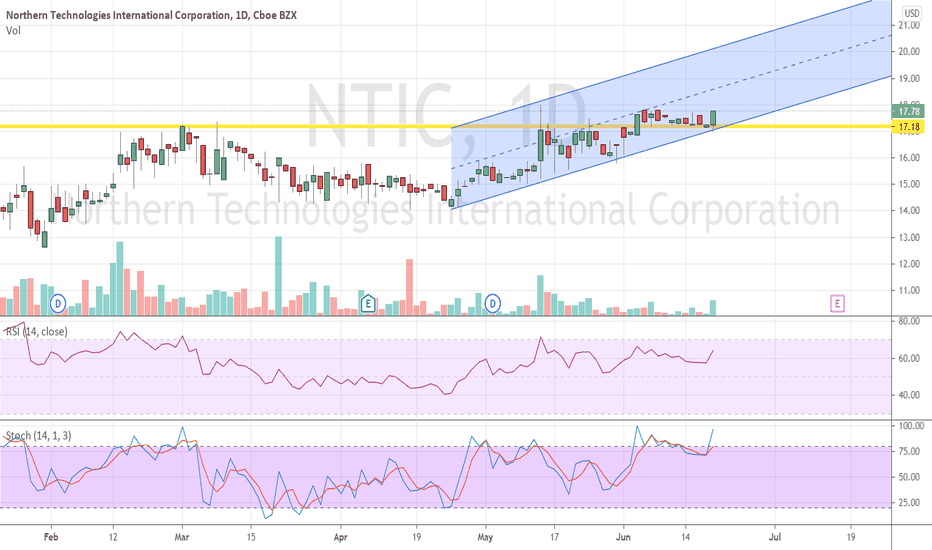Click the 75.00 Stoch scale label
The width and height of the screenshot is (932, 550).
point(909,451)
